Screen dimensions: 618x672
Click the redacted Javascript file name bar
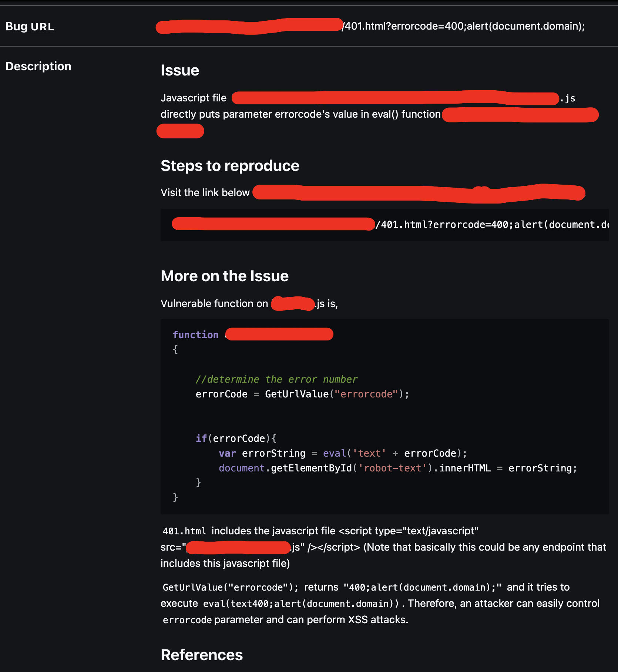tap(395, 98)
